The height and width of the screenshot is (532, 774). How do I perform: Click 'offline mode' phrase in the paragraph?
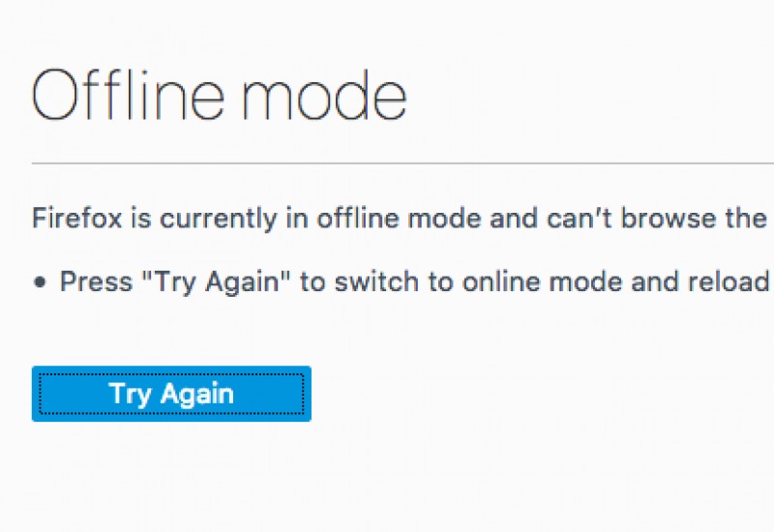pyautogui.click(x=399, y=218)
